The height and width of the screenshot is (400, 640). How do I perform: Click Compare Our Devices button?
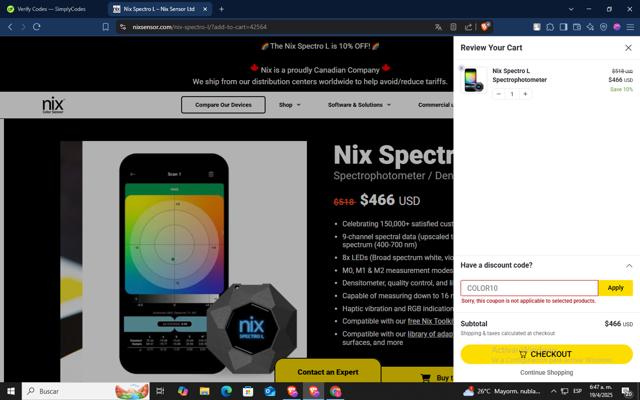tap(223, 105)
